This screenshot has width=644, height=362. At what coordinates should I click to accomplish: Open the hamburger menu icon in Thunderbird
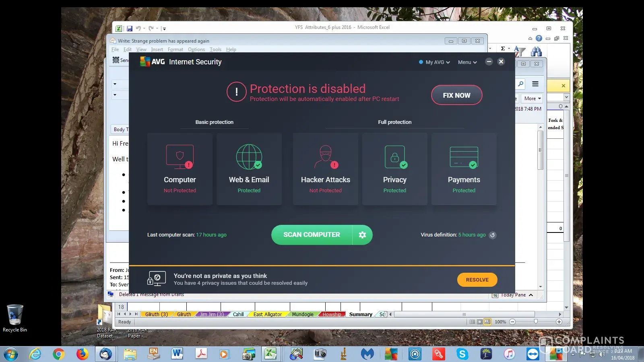coord(535,84)
